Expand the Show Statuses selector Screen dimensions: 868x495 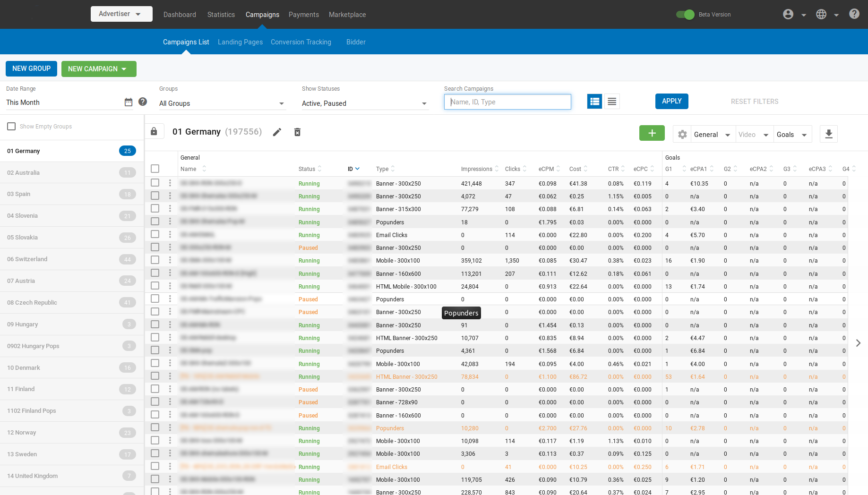(x=364, y=103)
